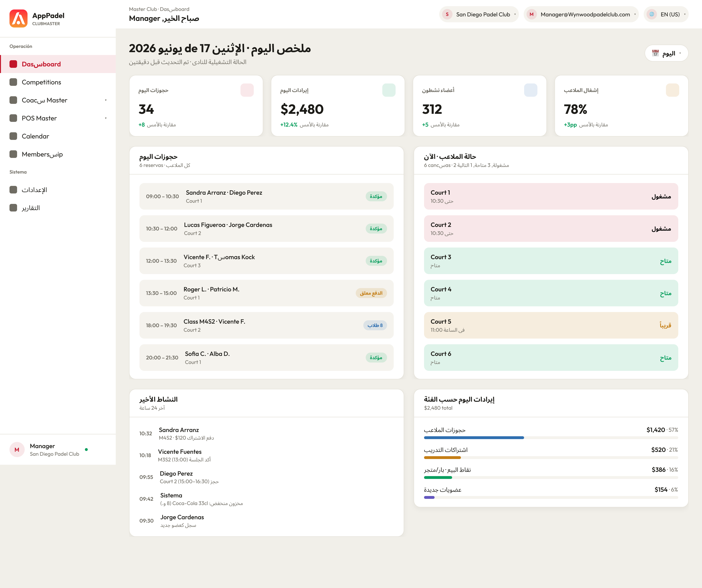
Task: Click the calendar icon in the اليوم selector
Action: pos(655,54)
